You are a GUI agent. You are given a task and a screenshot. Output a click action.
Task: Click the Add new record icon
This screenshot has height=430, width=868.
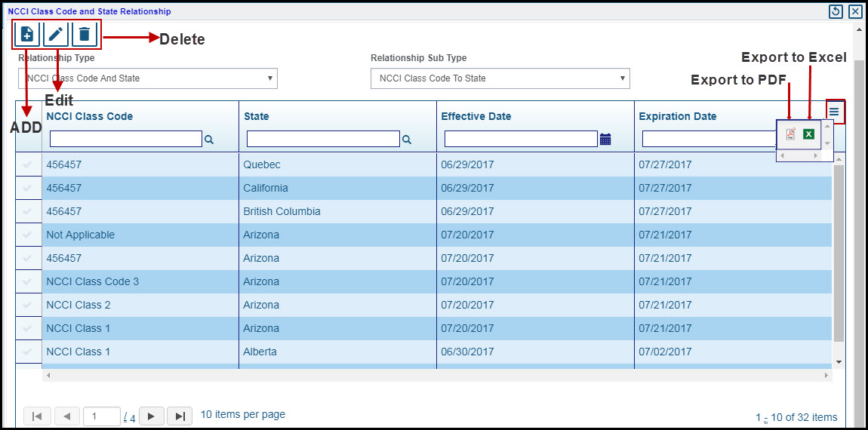click(26, 34)
